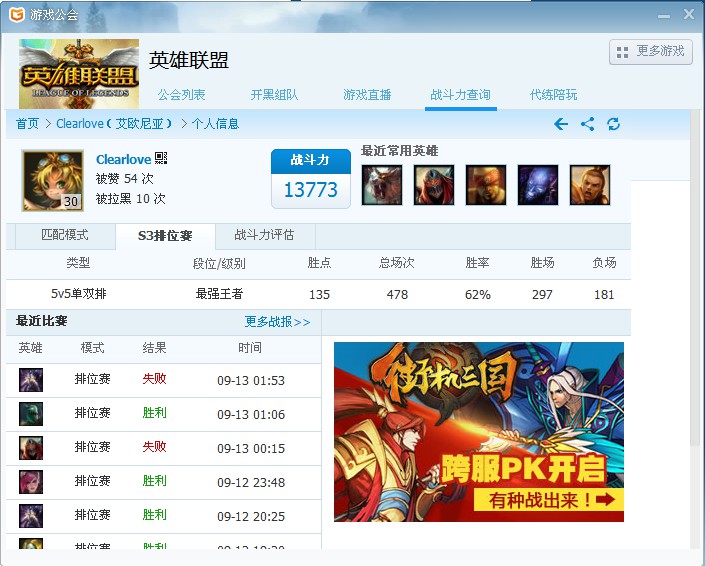Click 胜利 result of 09-13 01:06 match
This screenshot has height=566, width=705.
click(x=154, y=413)
